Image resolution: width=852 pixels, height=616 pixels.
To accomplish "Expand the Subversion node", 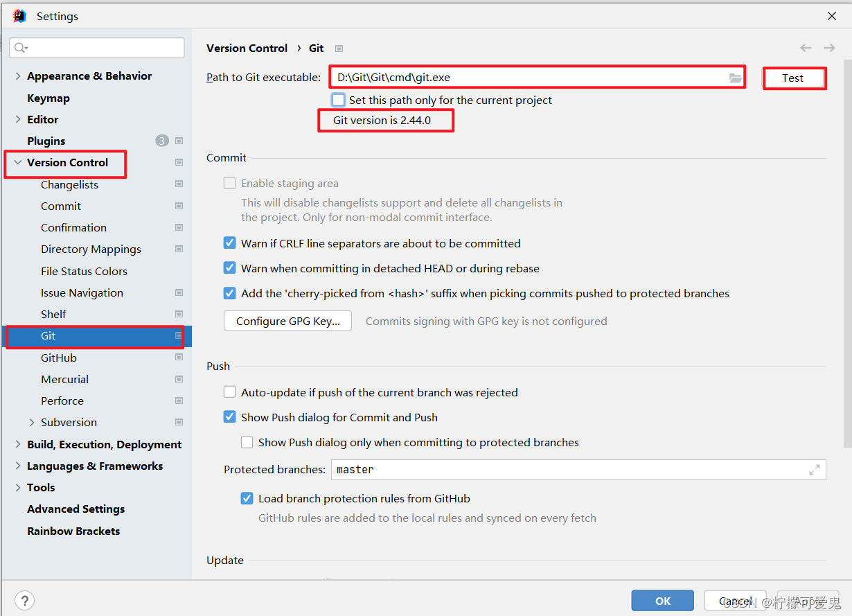I will click(32, 422).
